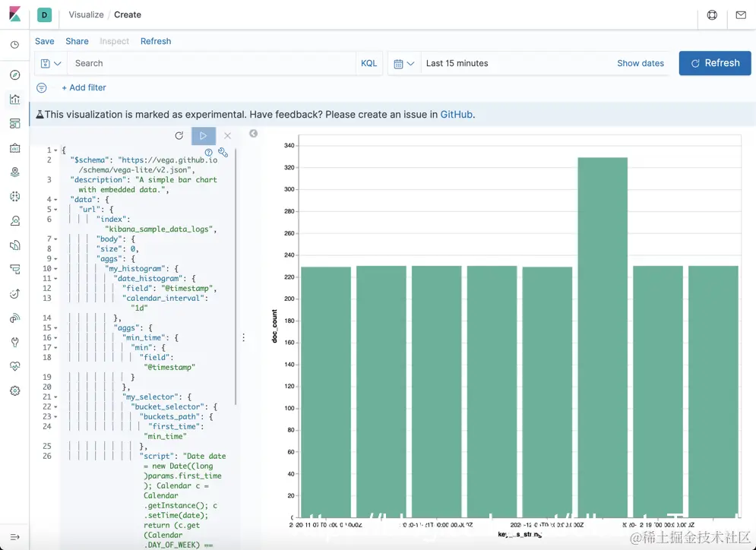Screen dimensions: 756x550
Task: Open Stack Monitoring heartbeat icon
Action: (x=15, y=366)
